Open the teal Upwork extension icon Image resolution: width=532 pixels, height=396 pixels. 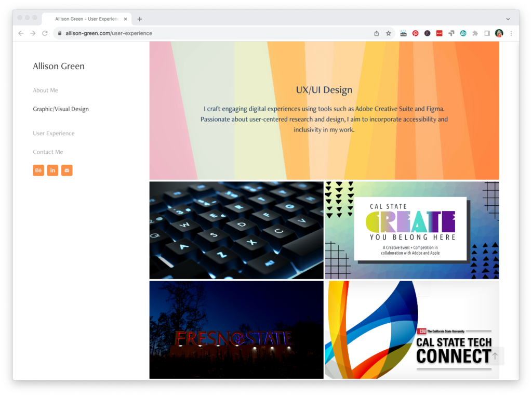click(x=463, y=33)
